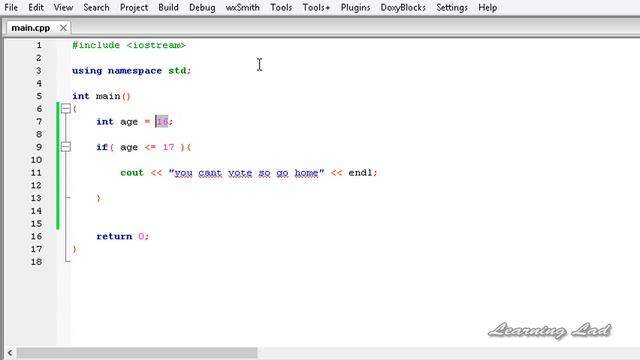Open the Help menu

click(488, 7)
